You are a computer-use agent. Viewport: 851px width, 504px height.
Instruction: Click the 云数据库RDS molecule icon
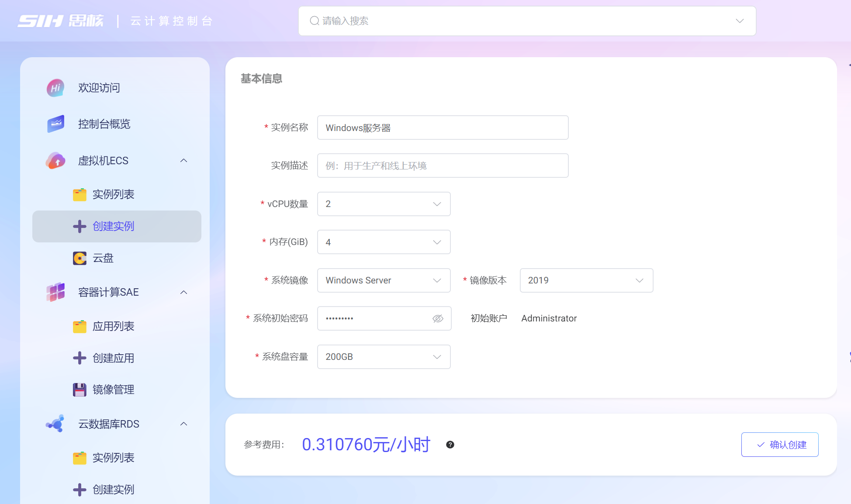(x=55, y=424)
